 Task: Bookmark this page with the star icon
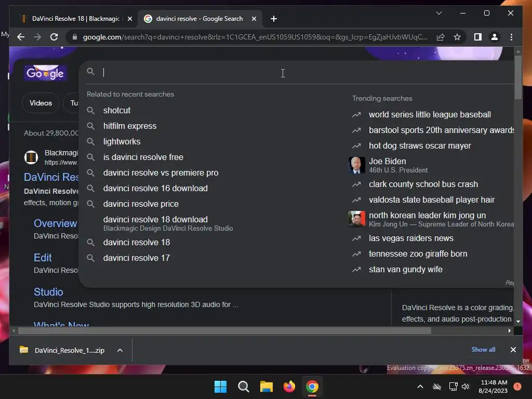click(x=457, y=37)
